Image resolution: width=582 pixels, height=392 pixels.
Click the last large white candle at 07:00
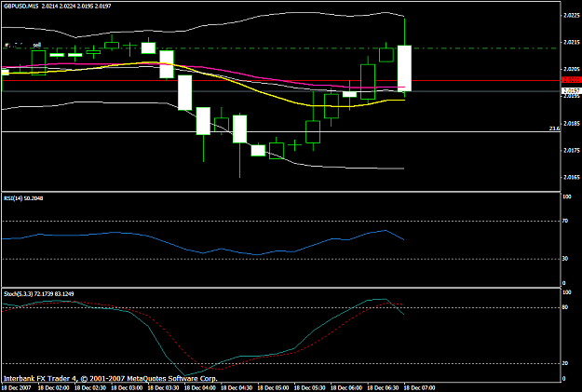[x=404, y=68]
